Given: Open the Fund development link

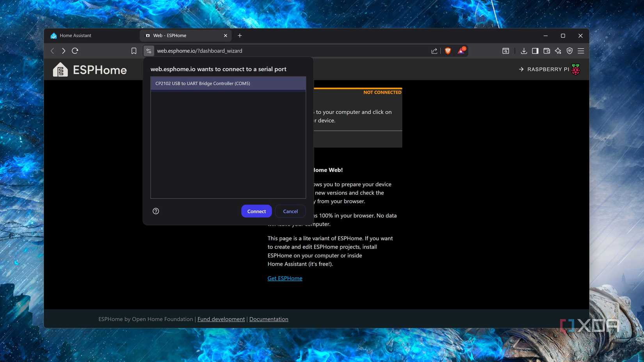Looking at the screenshot, I should (x=221, y=319).
